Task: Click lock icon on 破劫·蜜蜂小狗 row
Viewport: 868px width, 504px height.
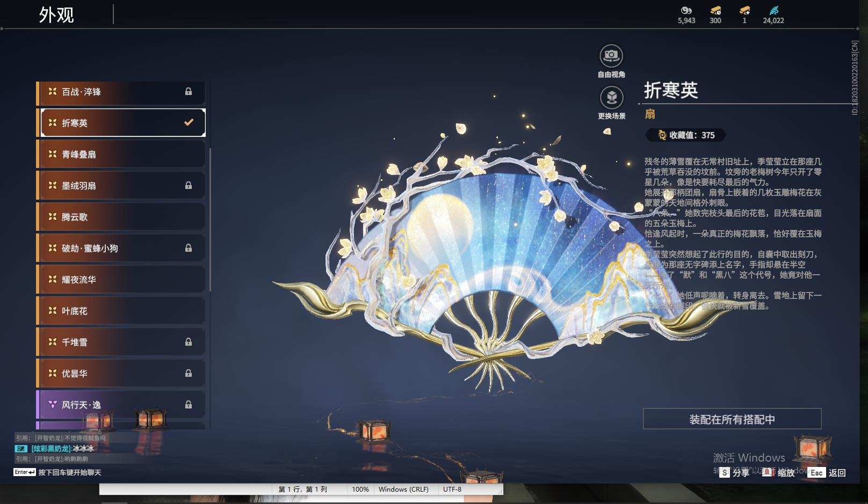Action: pos(189,248)
